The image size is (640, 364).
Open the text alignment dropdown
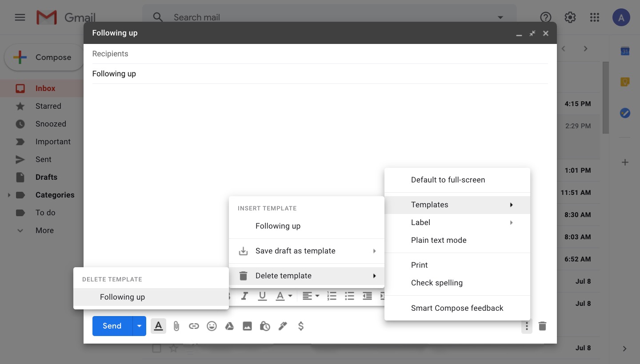(x=311, y=296)
